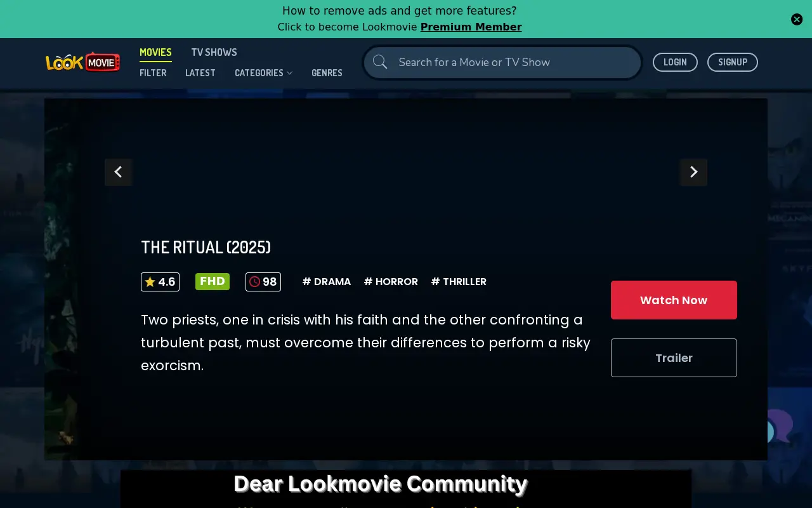This screenshot has height=508, width=812.
Task: Click the FHD quality badge
Action: point(213,281)
